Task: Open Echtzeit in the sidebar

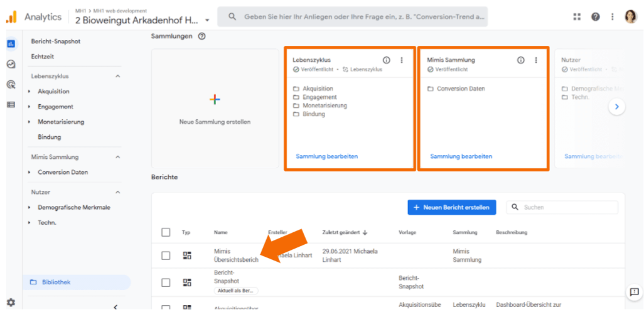Action: (43, 56)
